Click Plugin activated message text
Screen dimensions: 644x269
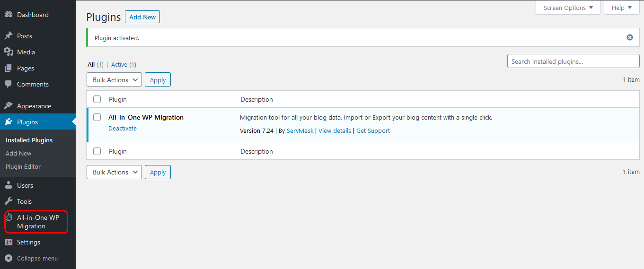(x=117, y=38)
